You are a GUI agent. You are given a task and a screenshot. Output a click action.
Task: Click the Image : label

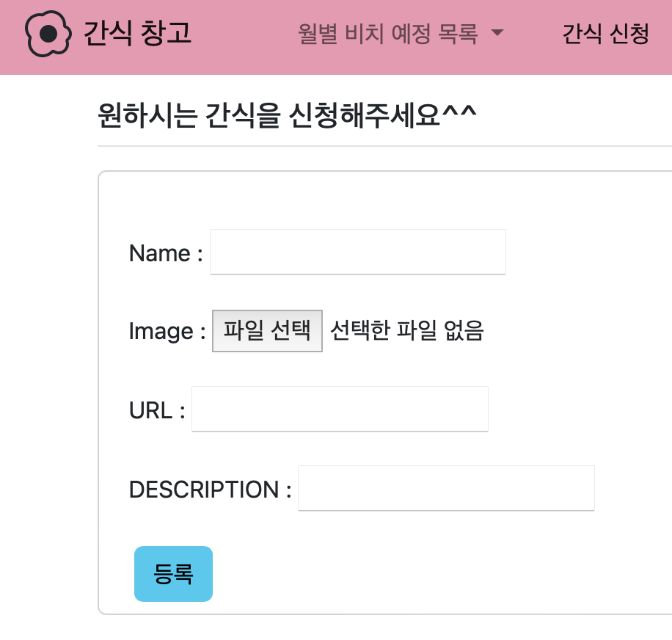click(167, 331)
